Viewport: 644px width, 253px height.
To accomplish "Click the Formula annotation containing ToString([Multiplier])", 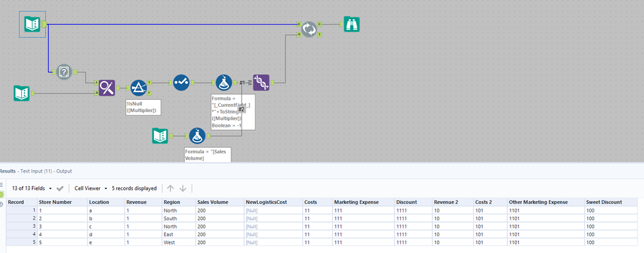I will pyautogui.click(x=233, y=112).
